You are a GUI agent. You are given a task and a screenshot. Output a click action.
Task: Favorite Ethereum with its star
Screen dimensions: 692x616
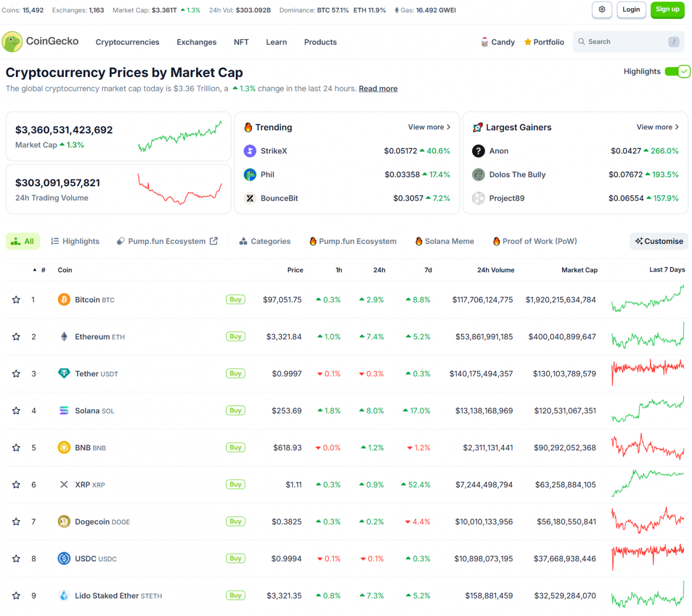(16, 337)
